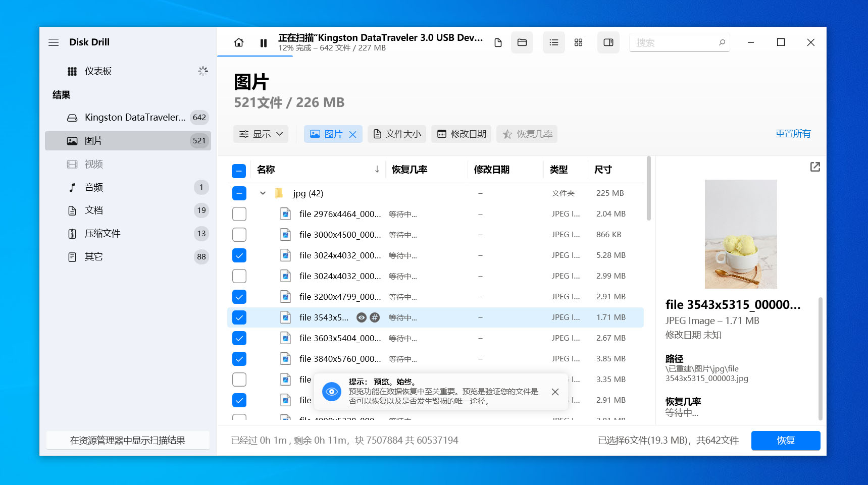Image resolution: width=868 pixels, height=485 pixels.
Task: Click 重置所有 link
Action: [x=793, y=134]
